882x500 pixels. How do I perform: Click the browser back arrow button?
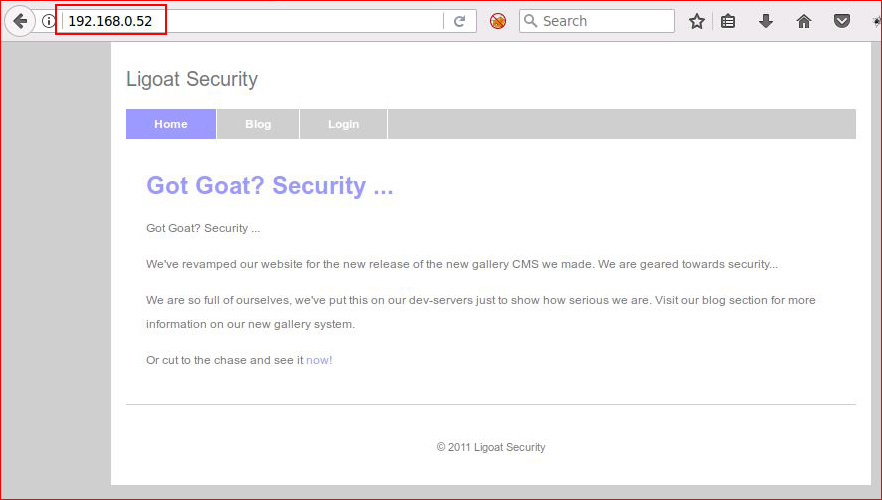click(x=20, y=21)
